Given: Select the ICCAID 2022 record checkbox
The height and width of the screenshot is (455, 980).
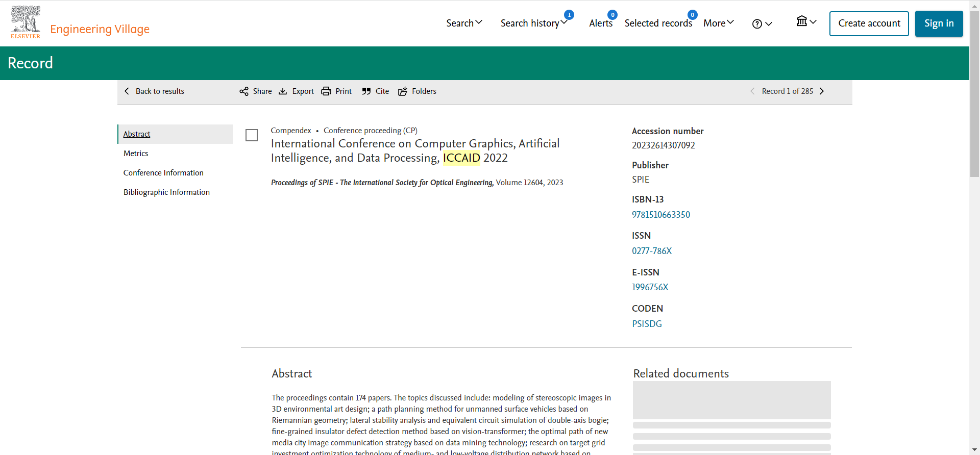Looking at the screenshot, I should coord(252,135).
